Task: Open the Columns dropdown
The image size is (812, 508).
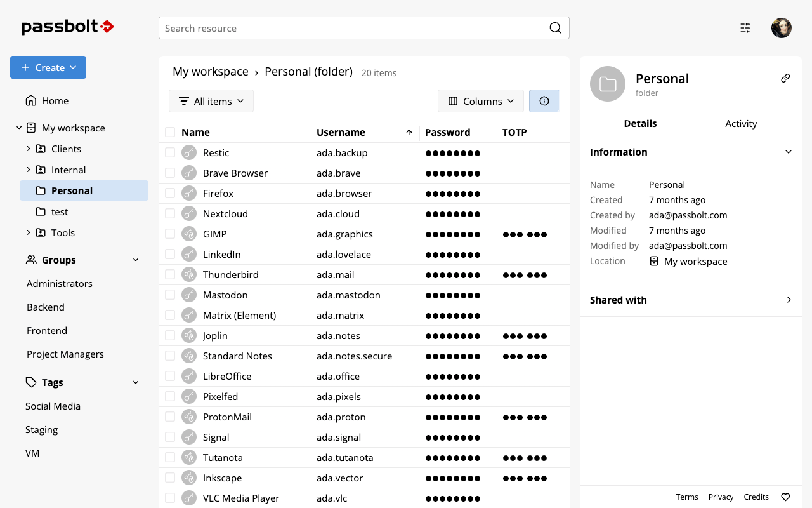Action: (x=480, y=100)
